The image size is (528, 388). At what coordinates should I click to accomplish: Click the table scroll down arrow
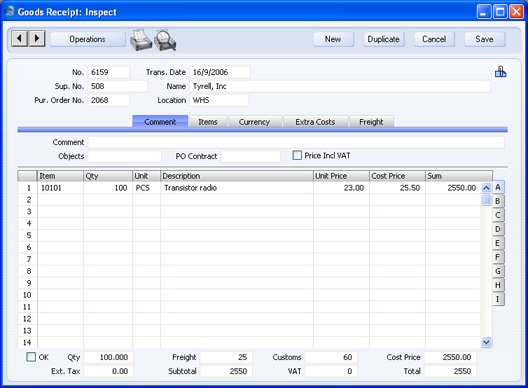[486, 342]
